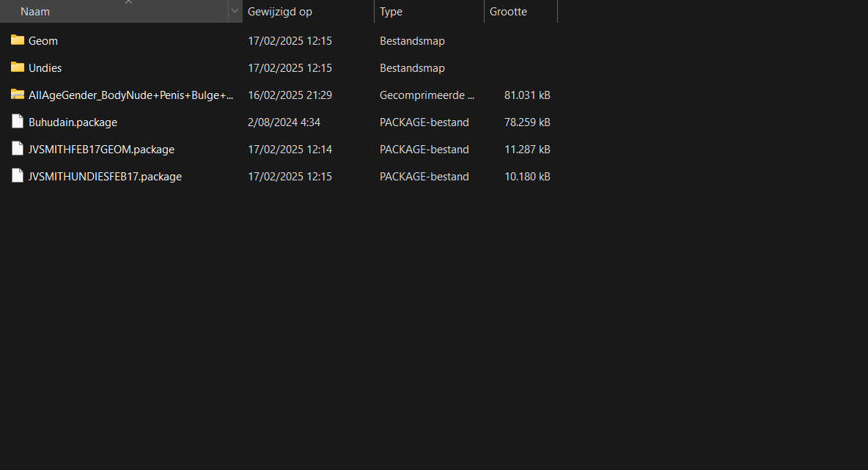Viewport: 868px width, 470px height.
Task: Click the date 16/02/2025 21:29
Action: [290, 95]
